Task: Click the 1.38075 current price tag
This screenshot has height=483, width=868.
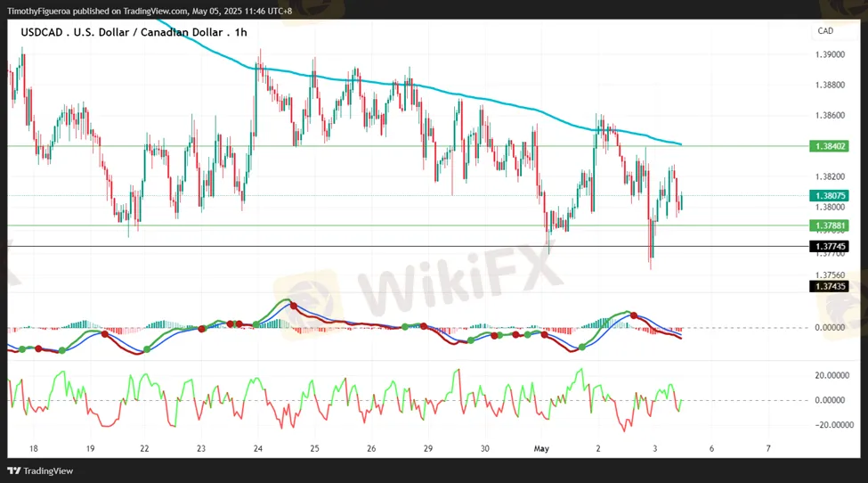Action: (828, 195)
